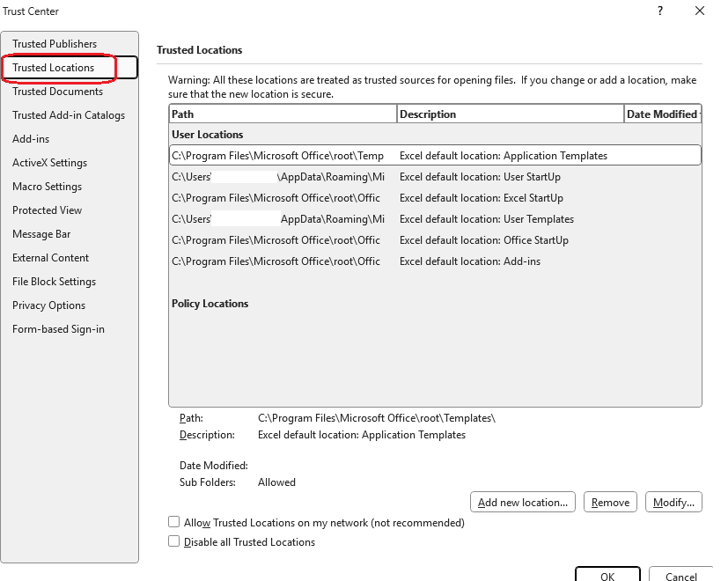The width and height of the screenshot is (728, 581).
Task: Open Protected View options
Action: pos(47,210)
